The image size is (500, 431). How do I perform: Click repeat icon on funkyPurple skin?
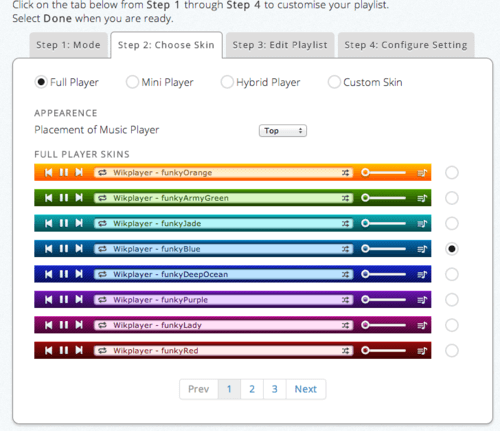click(102, 300)
